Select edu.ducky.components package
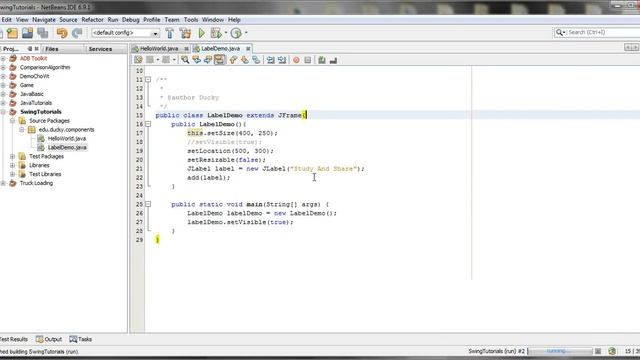 tap(66, 129)
